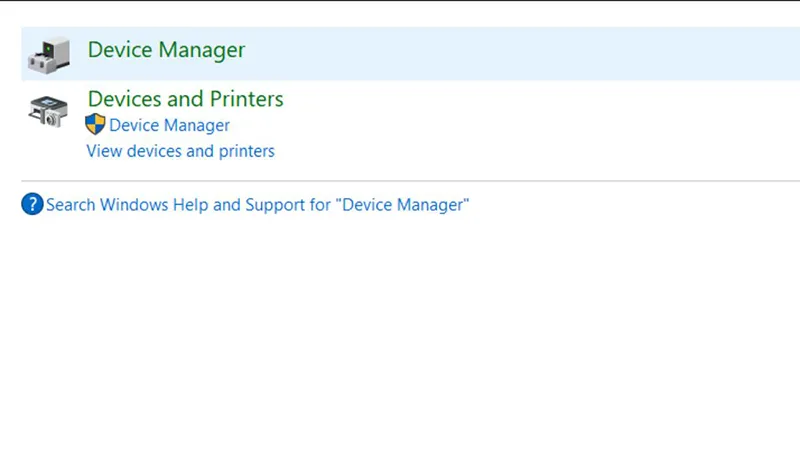Click the blue question mark help icon
Image resolution: width=800 pixels, height=450 pixels.
32,205
